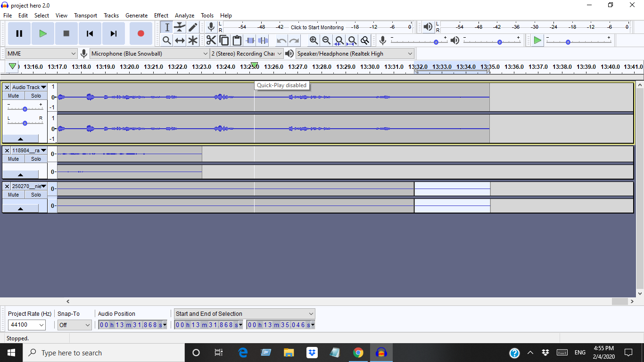Mute the 250270 track
Image resolution: width=644 pixels, height=362 pixels.
[14, 195]
